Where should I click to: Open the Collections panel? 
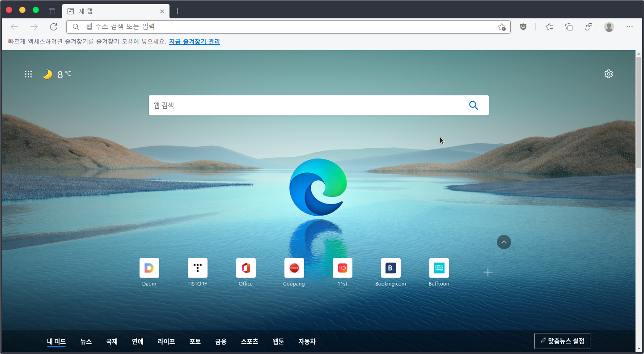click(569, 27)
